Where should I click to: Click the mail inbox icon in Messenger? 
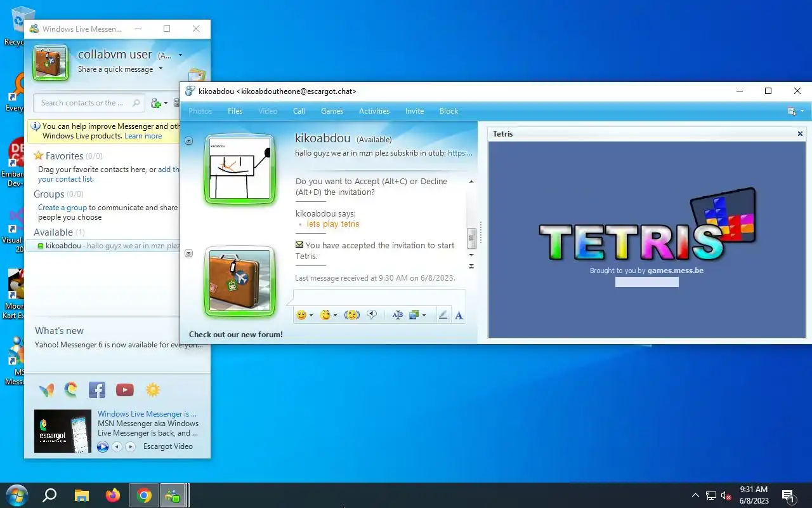[197, 75]
